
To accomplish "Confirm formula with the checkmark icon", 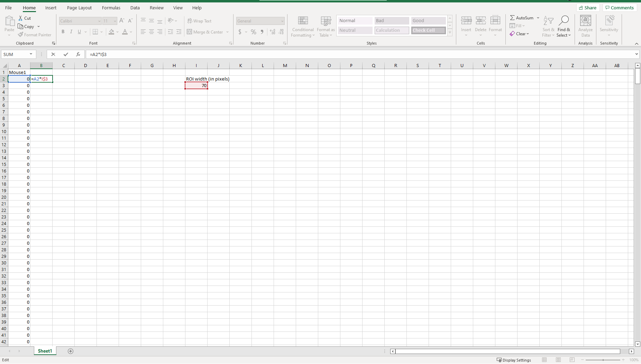I will pyautogui.click(x=66, y=54).
